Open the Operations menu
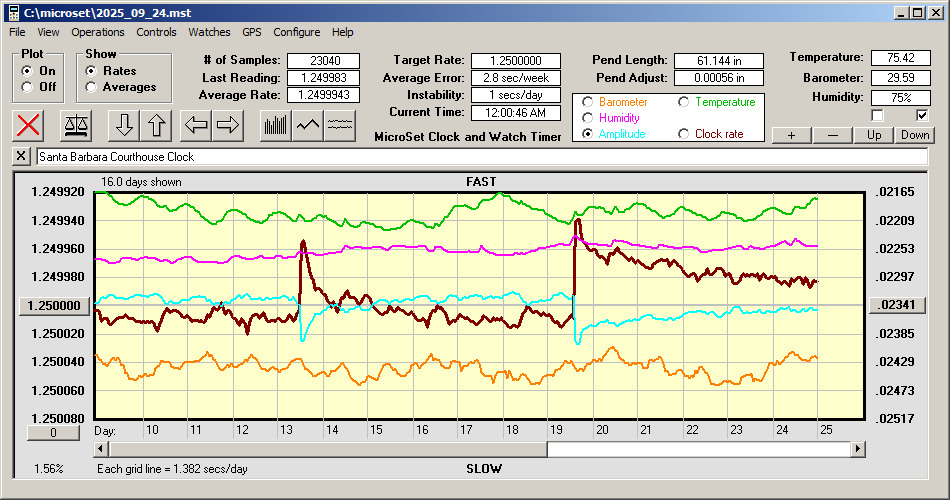The height and width of the screenshot is (500, 950). pos(98,32)
